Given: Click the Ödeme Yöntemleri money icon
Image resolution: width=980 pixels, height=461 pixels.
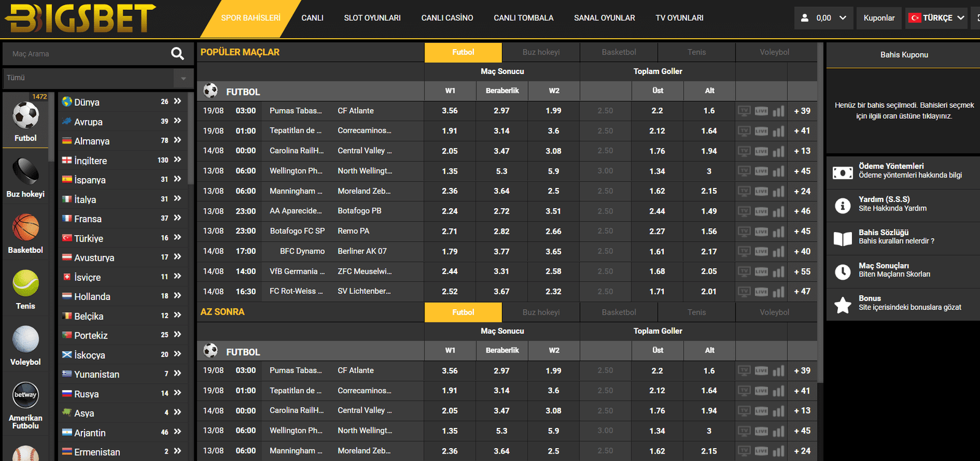Looking at the screenshot, I should 843,173.
